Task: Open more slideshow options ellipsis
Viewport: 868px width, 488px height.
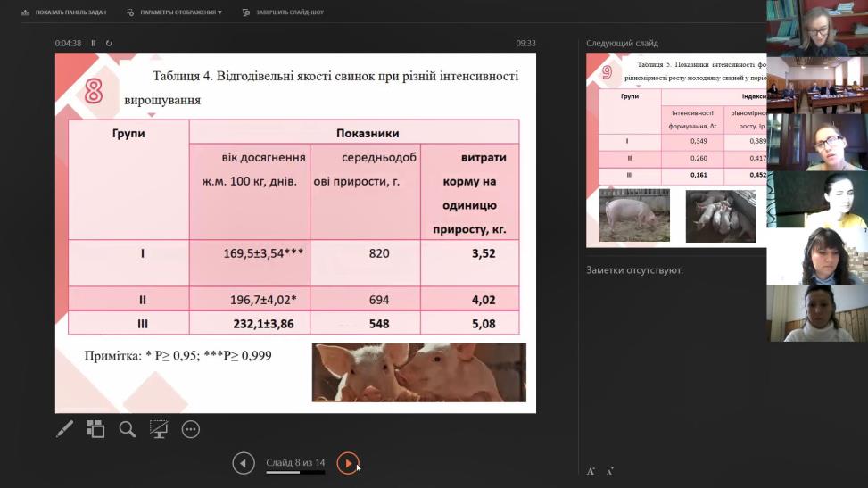Action: click(x=190, y=429)
